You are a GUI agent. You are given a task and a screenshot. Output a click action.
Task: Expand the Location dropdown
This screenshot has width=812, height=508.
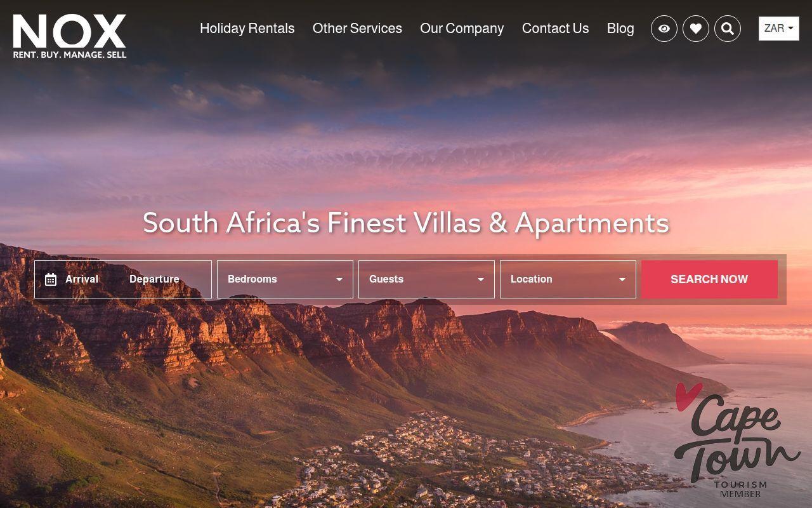click(x=568, y=279)
